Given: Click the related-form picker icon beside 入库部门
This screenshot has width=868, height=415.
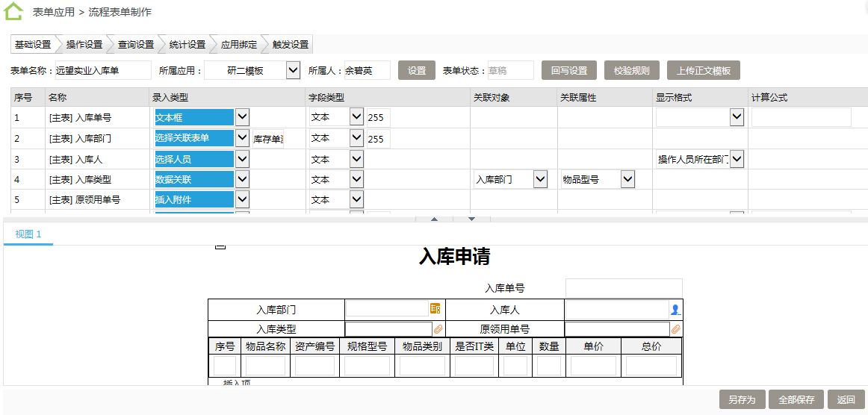Looking at the screenshot, I should coord(435,308).
